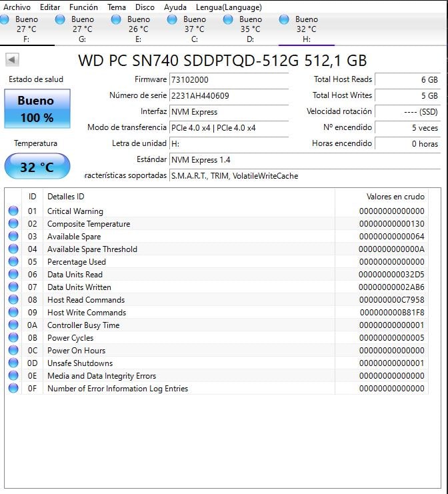Click raw value 000000000000A
This screenshot has height=494, width=448.
391,249
